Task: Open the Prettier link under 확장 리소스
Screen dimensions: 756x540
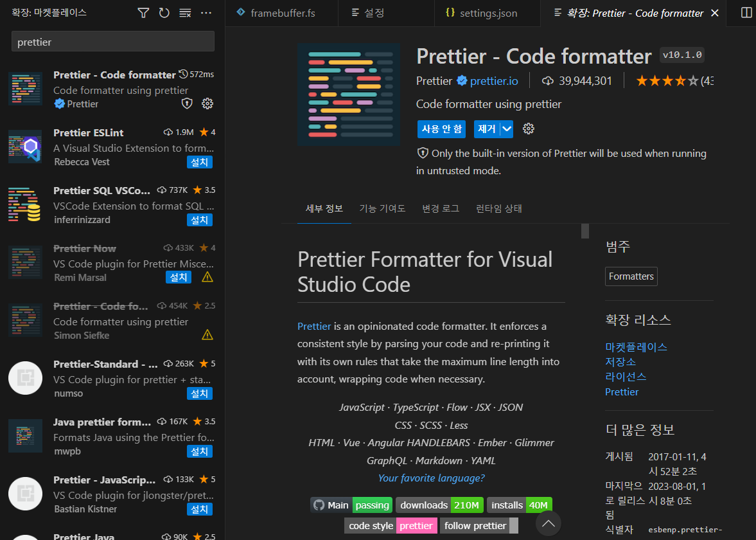Action: [622, 392]
